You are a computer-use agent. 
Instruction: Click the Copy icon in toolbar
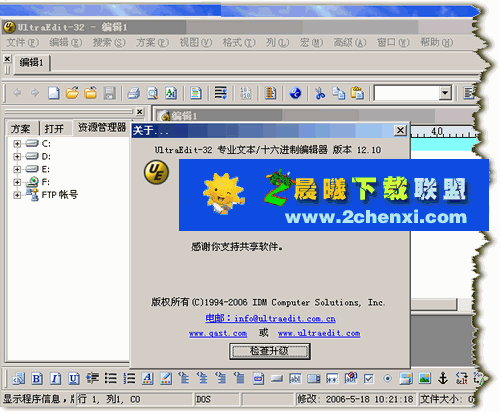(x=339, y=93)
